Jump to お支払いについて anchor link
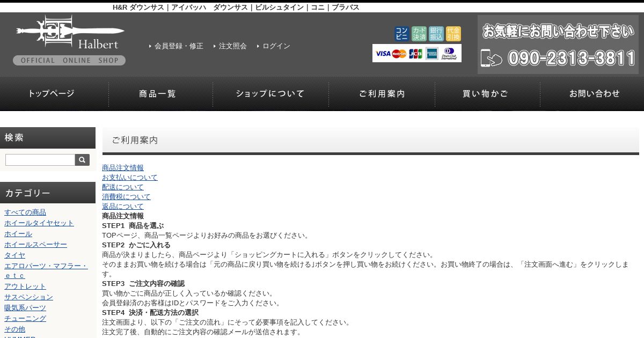 130,178
